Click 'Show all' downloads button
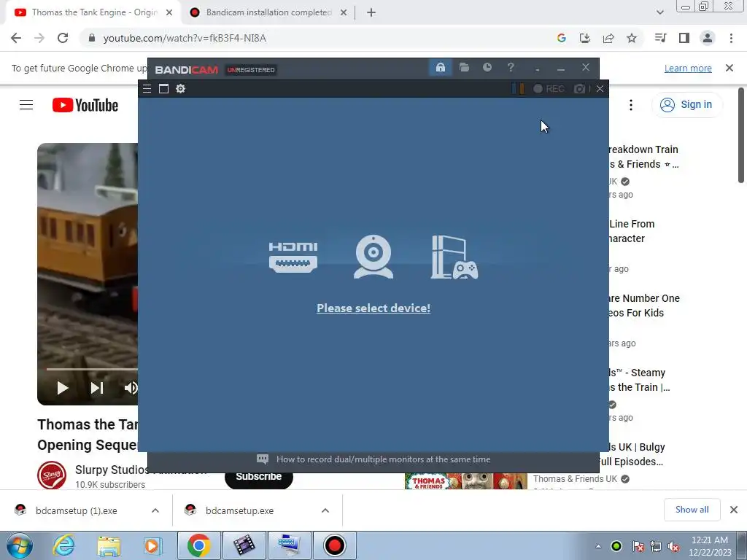747x560 pixels. (692, 510)
